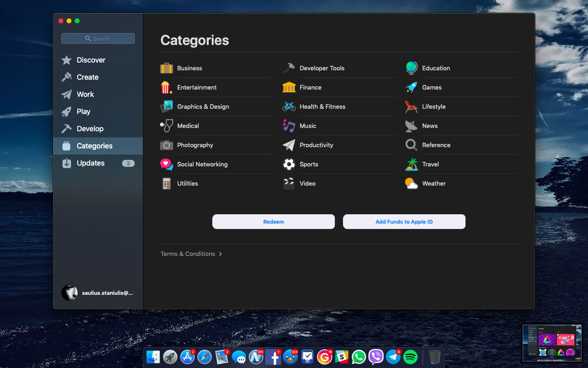Image resolution: width=588 pixels, height=368 pixels.
Task: Open the Travel palm tree icon
Action: click(411, 164)
